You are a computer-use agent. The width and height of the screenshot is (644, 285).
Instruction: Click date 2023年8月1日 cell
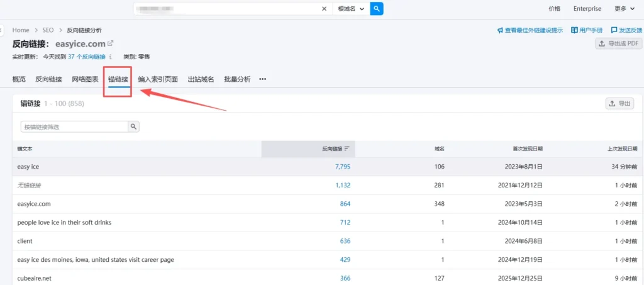(525, 167)
